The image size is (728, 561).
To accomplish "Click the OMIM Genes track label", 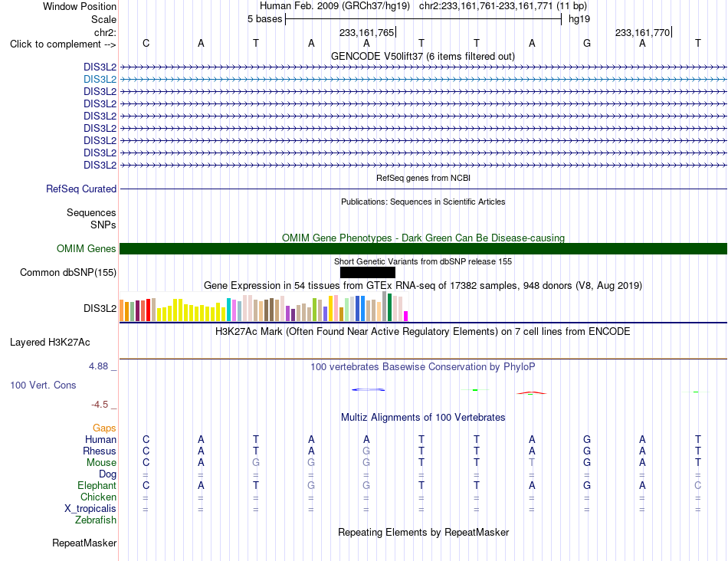I will point(87,249).
